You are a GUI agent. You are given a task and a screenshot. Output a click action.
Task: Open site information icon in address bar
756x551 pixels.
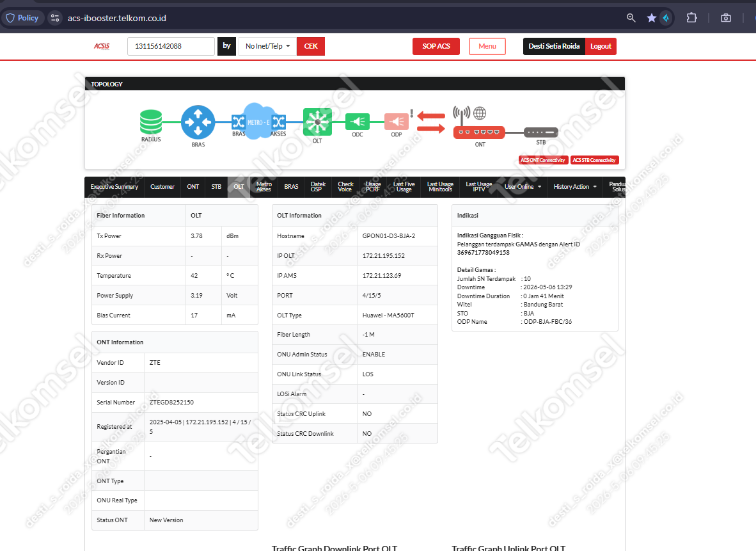tap(55, 18)
